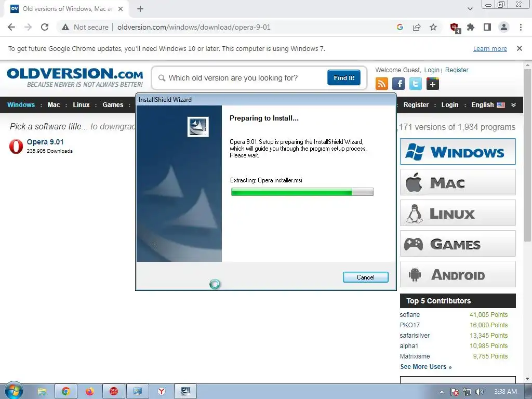Open the Mac category banner

coord(458,182)
